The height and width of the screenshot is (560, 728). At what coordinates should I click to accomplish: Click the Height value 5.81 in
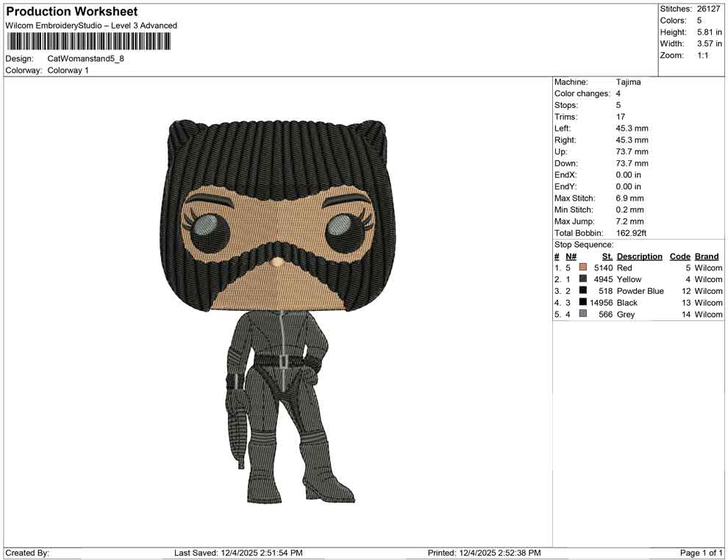tap(709, 32)
